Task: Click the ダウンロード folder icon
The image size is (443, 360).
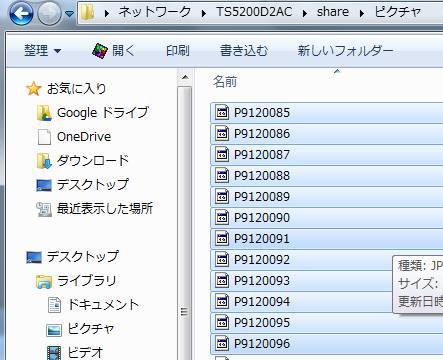Action: pyautogui.click(x=44, y=161)
